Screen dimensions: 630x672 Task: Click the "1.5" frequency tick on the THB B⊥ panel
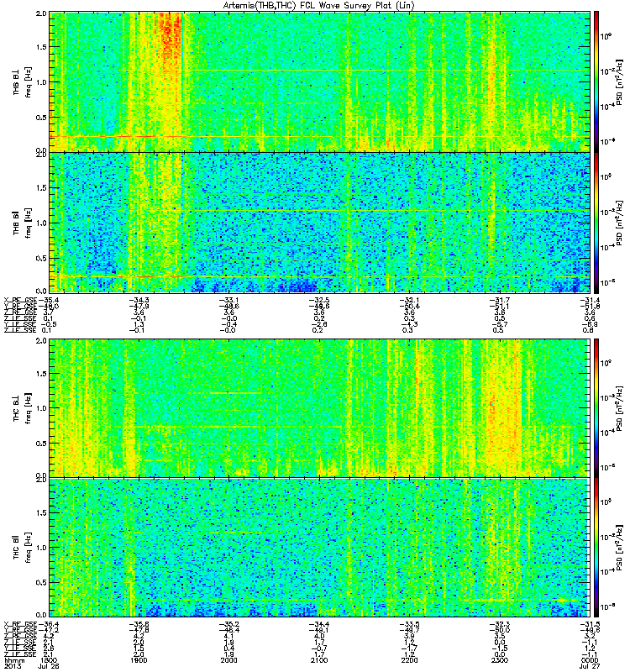point(41,47)
